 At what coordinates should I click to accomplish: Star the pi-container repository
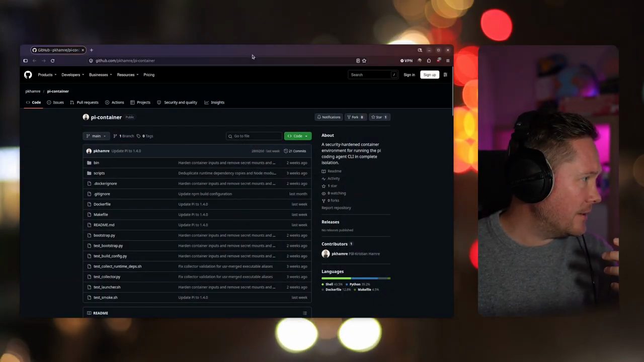pyautogui.click(x=379, y=117)
